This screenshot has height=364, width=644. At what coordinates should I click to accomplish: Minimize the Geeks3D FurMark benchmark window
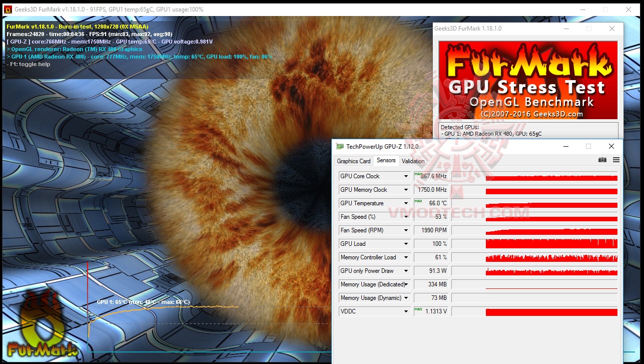(566, 29)
